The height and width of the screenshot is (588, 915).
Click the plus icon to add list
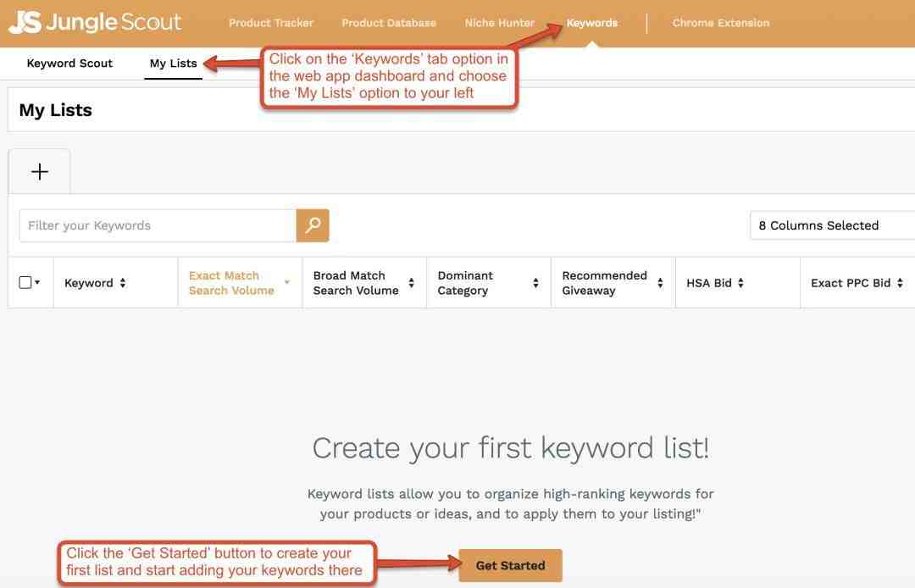click(40, 172)
